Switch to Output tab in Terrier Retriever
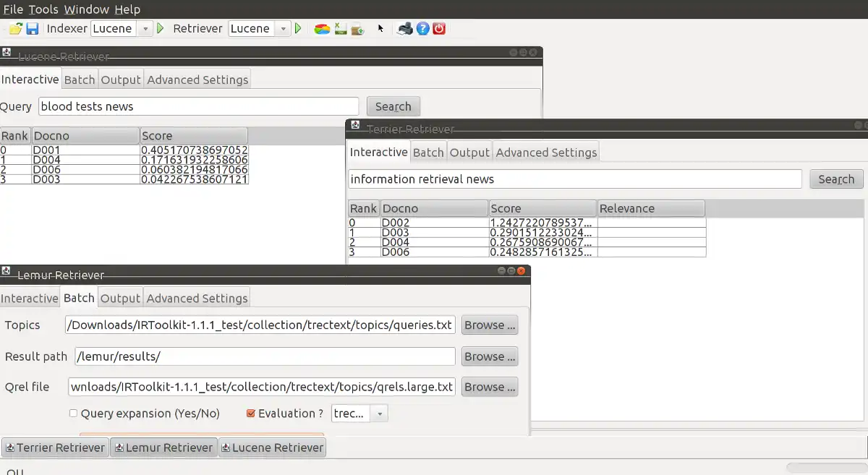This screenshot has width=868, height=475. click(x=469, y=153)
